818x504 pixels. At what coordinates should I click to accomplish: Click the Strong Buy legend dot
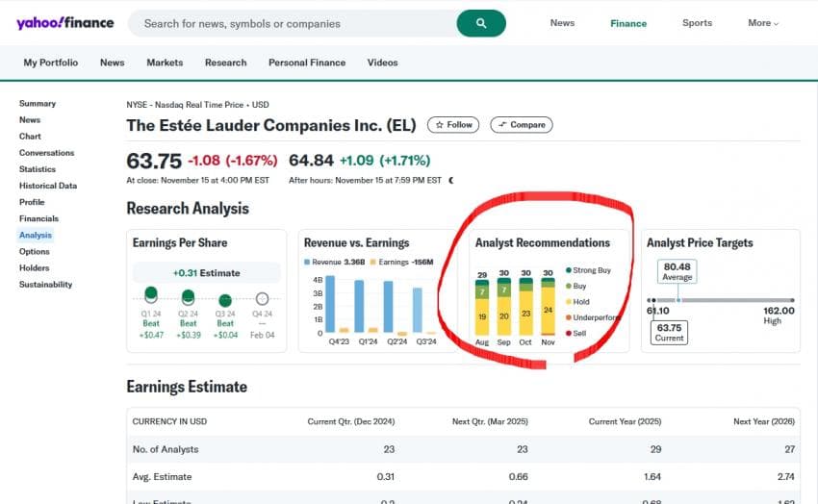569,270
